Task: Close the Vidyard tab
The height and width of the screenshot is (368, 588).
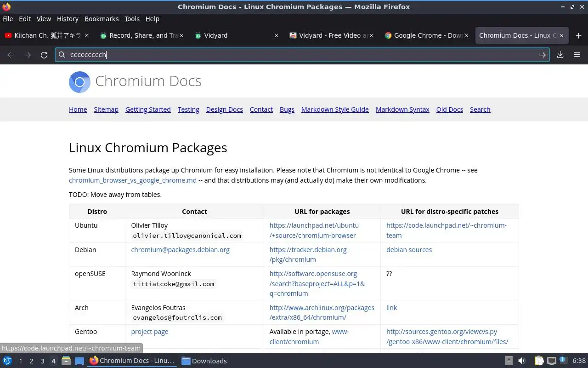Action: [x=276, y=35]
